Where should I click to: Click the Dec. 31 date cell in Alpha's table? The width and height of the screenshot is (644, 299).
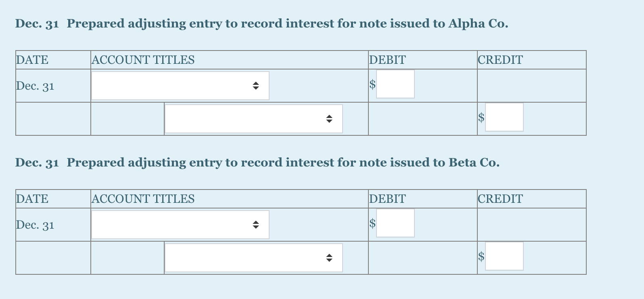[x=35, y=86]
